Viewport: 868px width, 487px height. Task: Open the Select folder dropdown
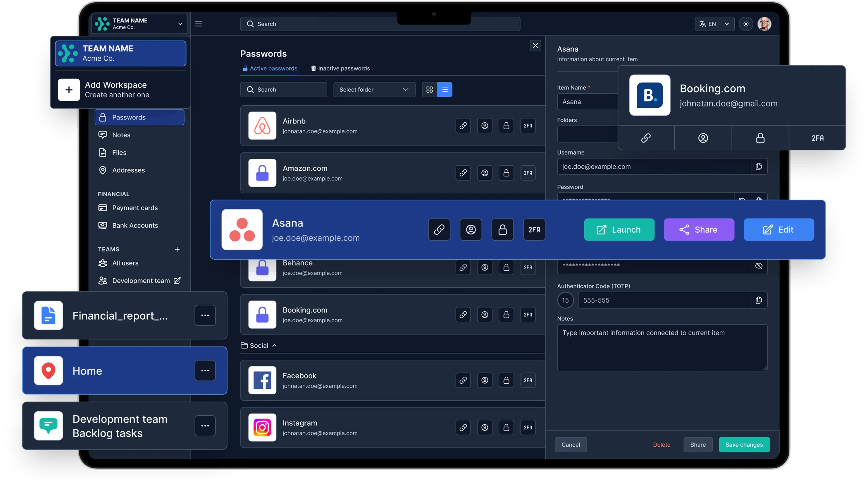tap(374, 90)
